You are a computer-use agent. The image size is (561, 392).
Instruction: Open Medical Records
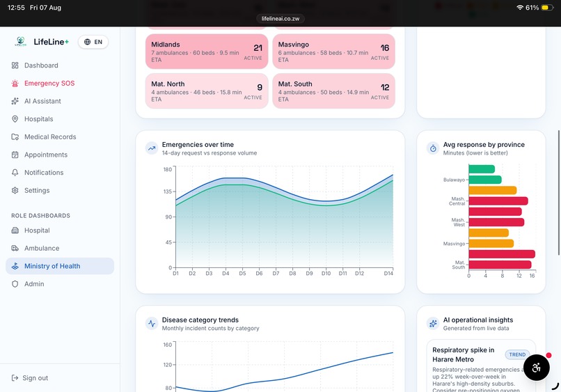(50, 136)
